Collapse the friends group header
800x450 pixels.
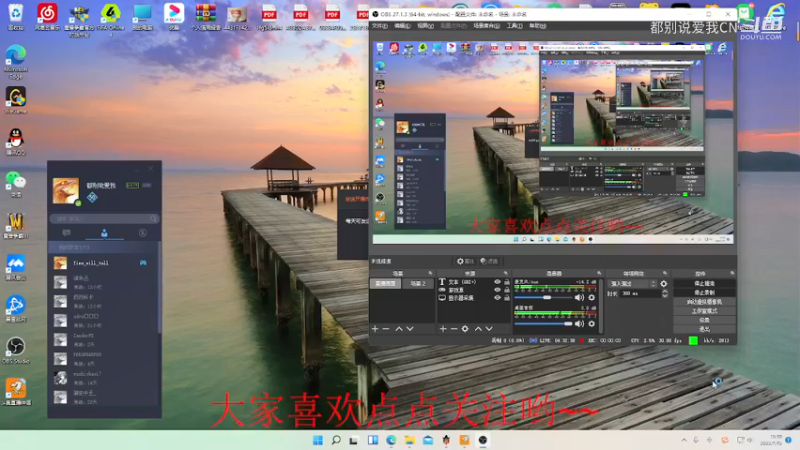[x=104, y=247]
